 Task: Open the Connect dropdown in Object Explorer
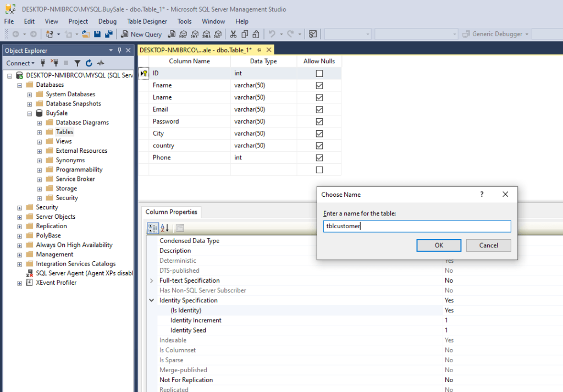click(x=20, y=63)
